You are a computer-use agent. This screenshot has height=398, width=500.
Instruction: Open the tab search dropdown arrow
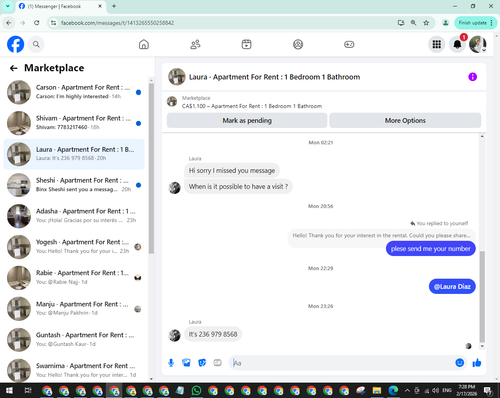[8, 6]
